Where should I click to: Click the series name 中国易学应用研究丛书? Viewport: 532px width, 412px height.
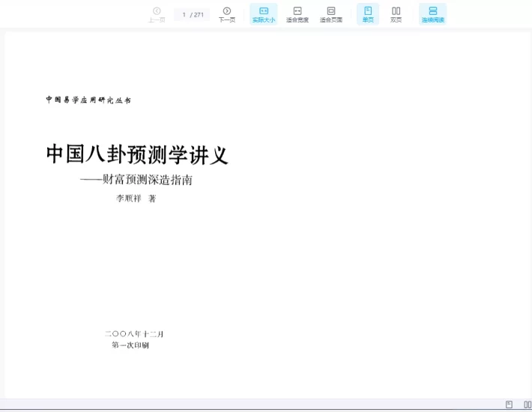[x=88, y=100]
